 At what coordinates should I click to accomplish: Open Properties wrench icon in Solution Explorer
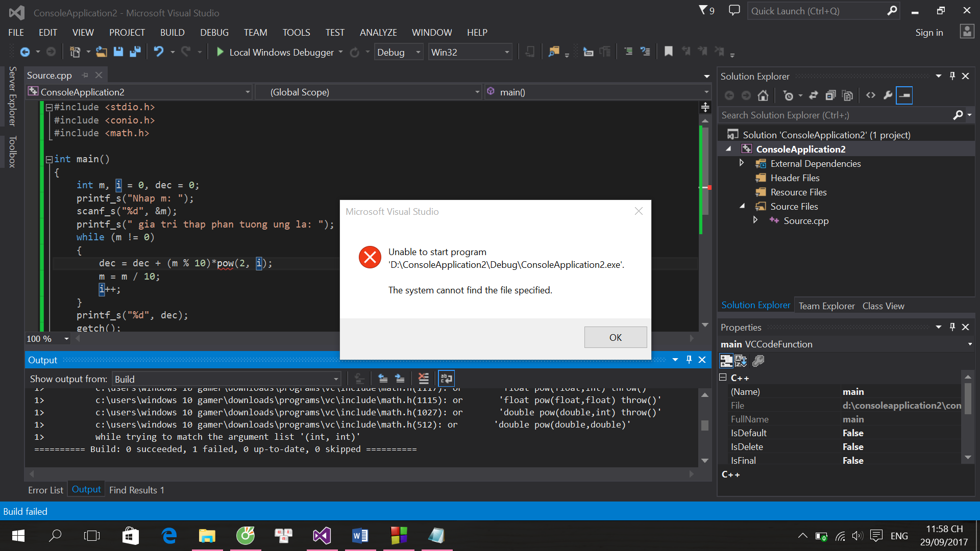[x=888, y=95]
